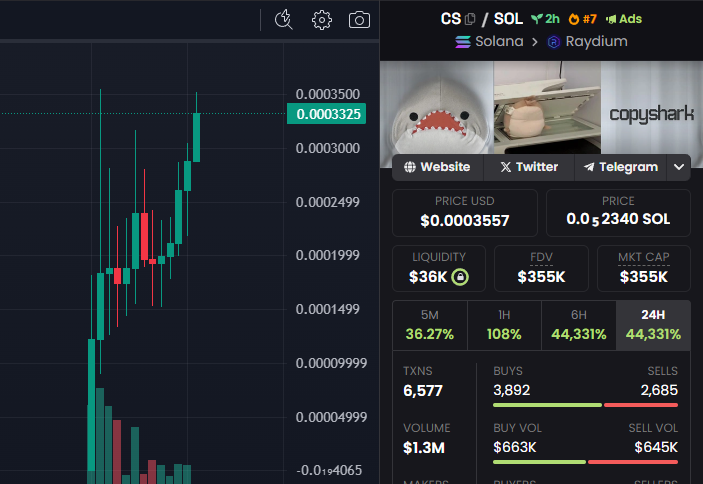Click the red sells progress bar
This screenshot has height=484, width=703.
pos(641,405)
